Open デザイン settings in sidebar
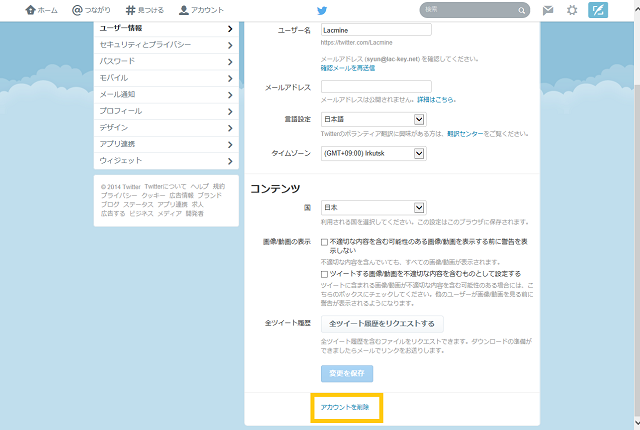The image size is (640, 430). [166, 128]
